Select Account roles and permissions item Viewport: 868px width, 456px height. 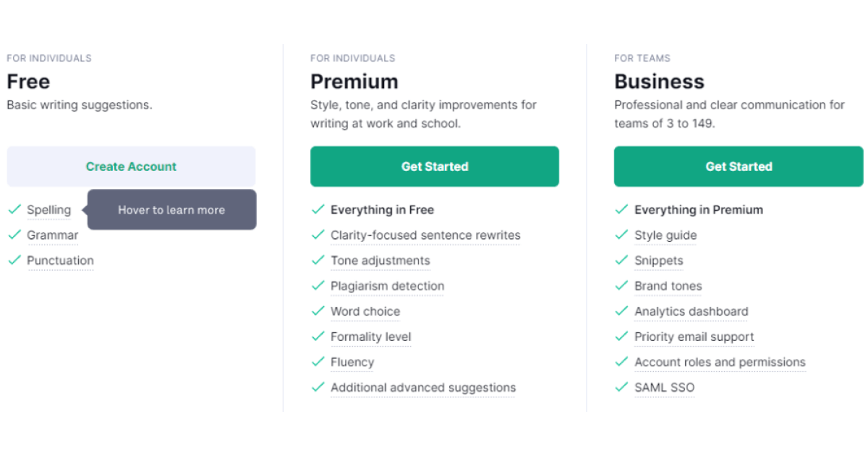point(720,362)
